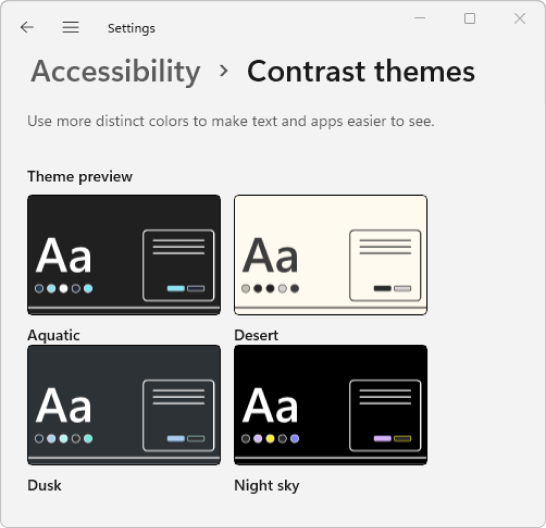Minimize the Settings window
Viewport: 546px width, 528px height.
click(x=420, y=18)
